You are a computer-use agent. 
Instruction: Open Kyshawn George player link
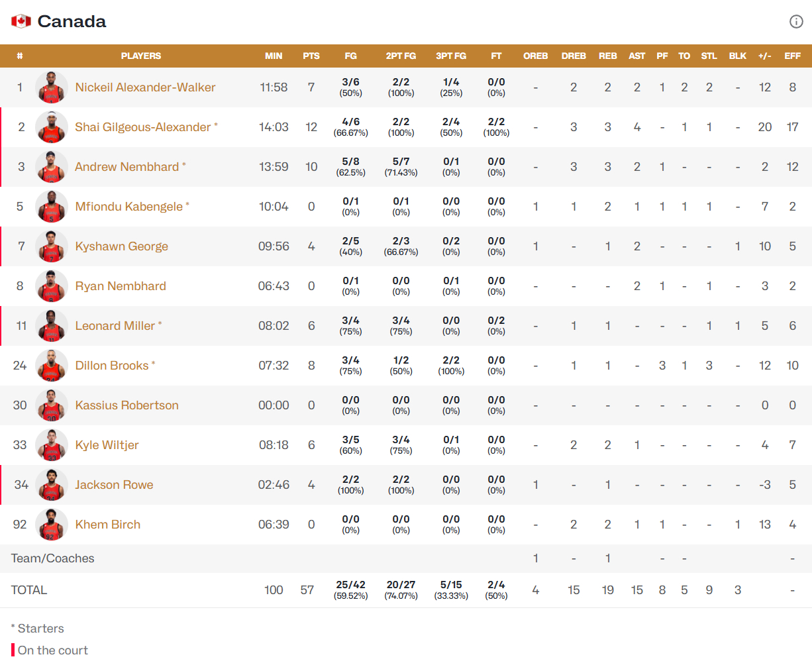coord(121,246)
